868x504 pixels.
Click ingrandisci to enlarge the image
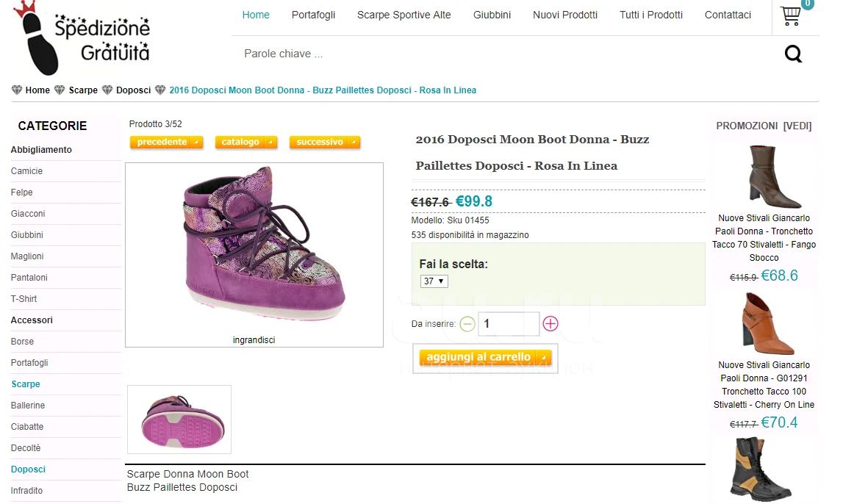(x=254, y=340)
